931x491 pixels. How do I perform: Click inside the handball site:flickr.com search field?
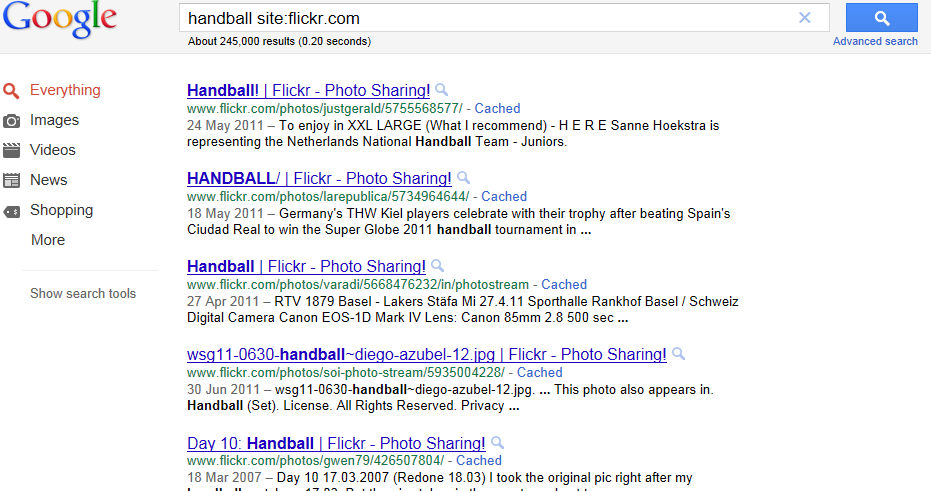(487, 18)
